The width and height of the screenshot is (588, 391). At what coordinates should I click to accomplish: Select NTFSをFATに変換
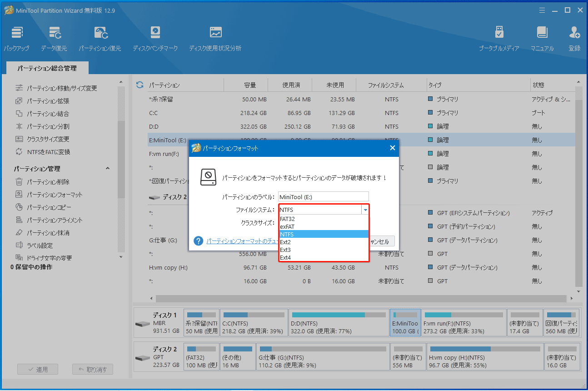[43, 152]
